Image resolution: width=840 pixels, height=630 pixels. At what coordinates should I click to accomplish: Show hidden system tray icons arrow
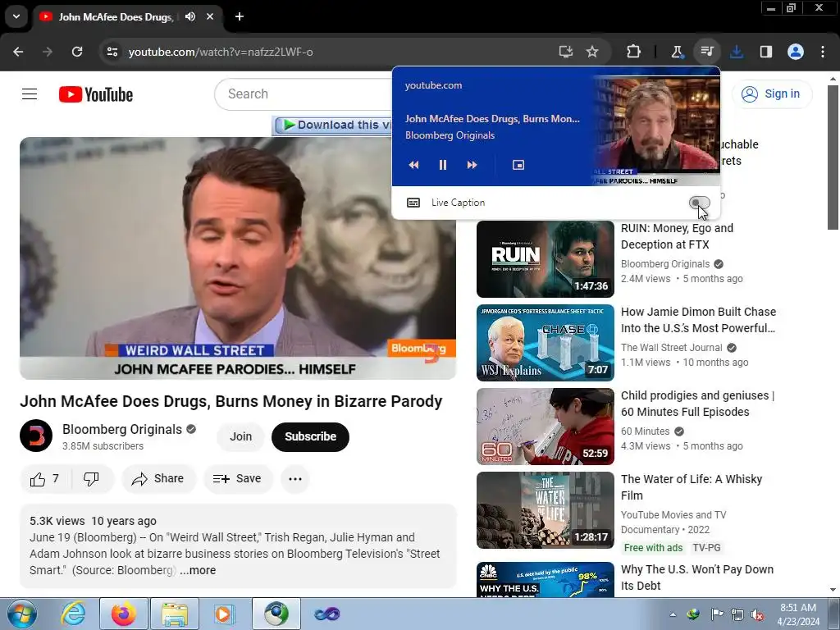(x=673, y=614)
